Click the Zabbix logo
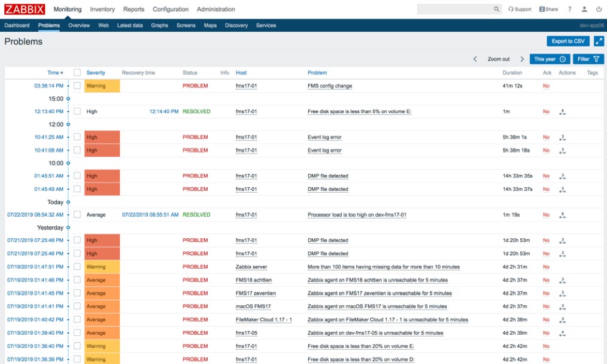This screenshot has height=364, width=607. (x=25, y=9)
